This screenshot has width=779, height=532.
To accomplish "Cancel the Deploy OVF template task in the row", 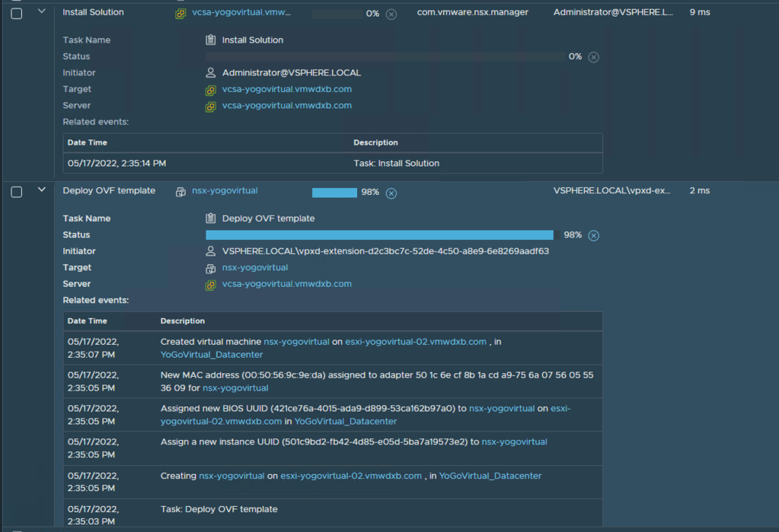I will (391, 193).
